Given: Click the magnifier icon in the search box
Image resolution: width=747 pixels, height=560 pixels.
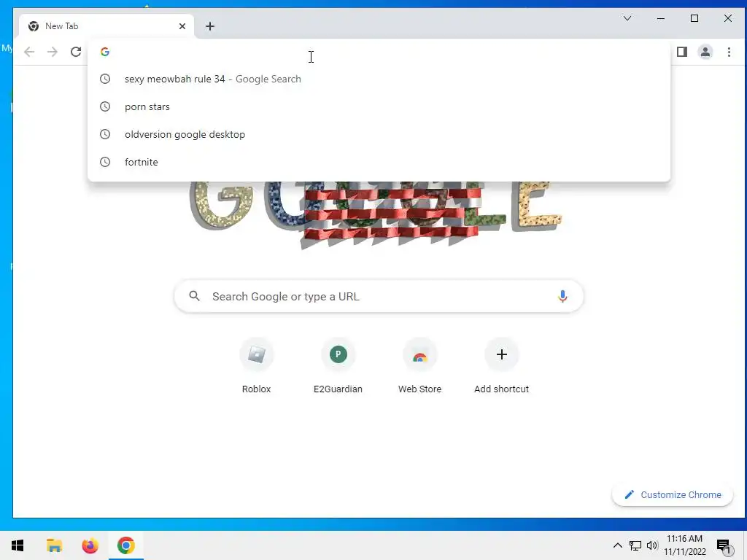Looking at the screenshot, I should [x=194, y=296].
